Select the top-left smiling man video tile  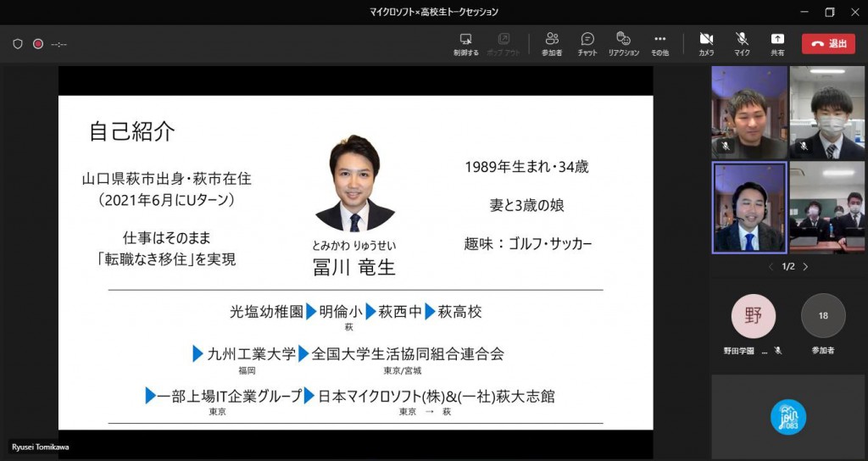coord(749,113)
